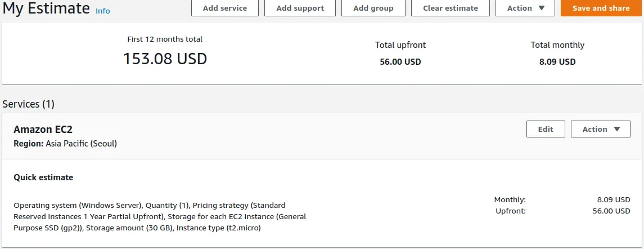644x249 pixels.
Task: Click the Total monthly 8.09 USD value
Action: [x=557, y=62]
